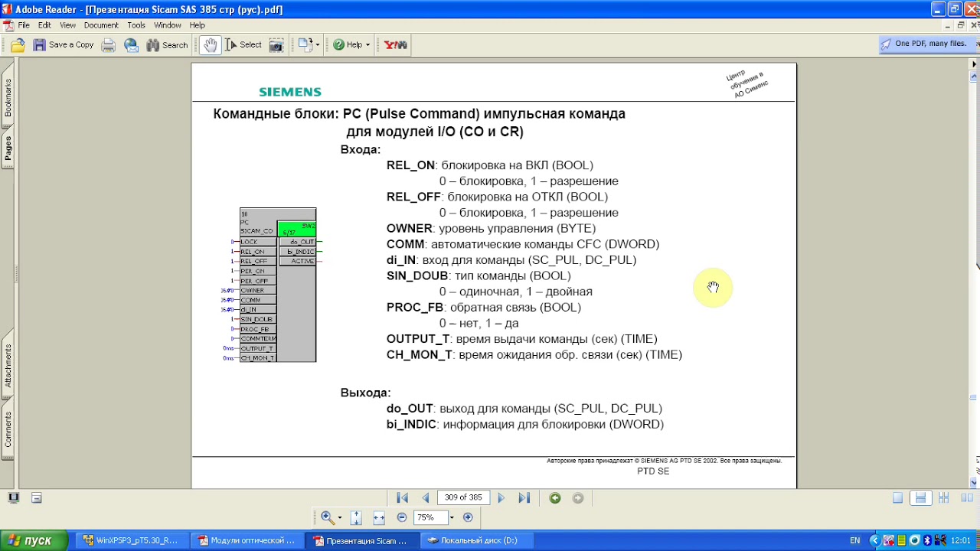The height and width of the screenshot is (551, 980).
Task: Click the page number field 309 of 385
Action: [463, 497]
